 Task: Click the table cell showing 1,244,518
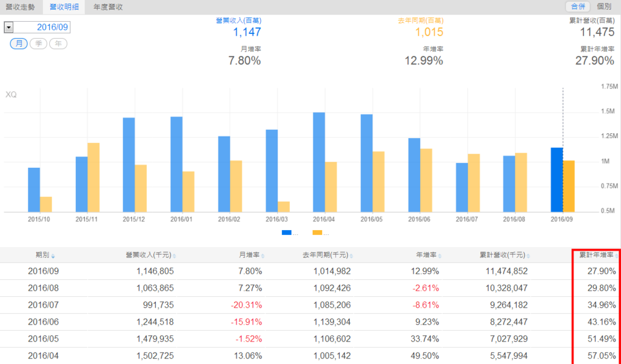(155, 322)
